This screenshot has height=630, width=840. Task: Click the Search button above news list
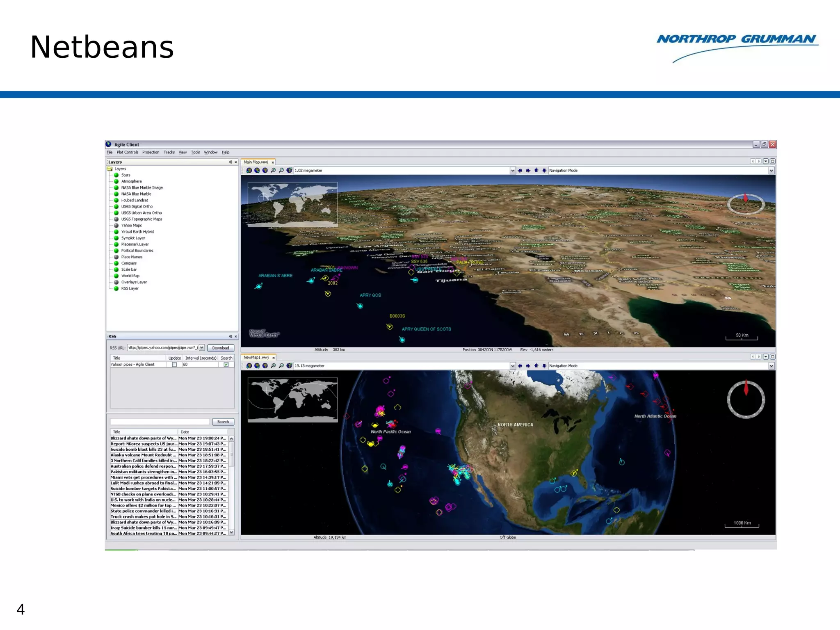point(223,422)
